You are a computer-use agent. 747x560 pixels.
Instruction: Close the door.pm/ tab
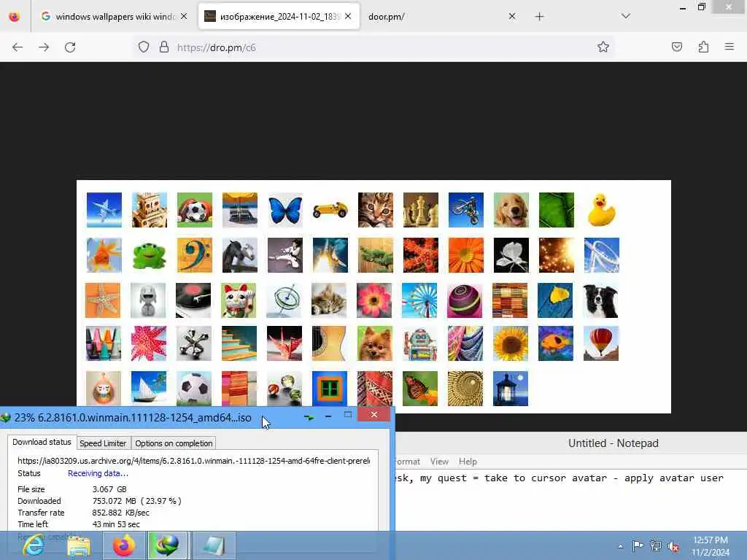[512, 16]
